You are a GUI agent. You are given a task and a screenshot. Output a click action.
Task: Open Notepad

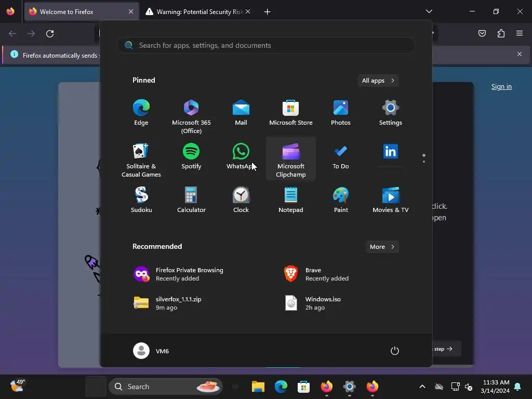coord(291,200)
